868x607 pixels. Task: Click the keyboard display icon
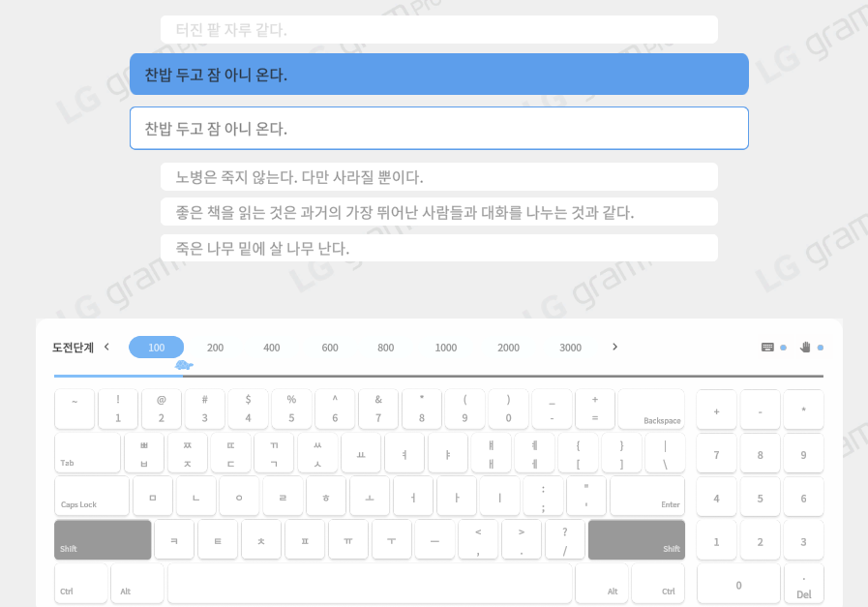point(765,347)
